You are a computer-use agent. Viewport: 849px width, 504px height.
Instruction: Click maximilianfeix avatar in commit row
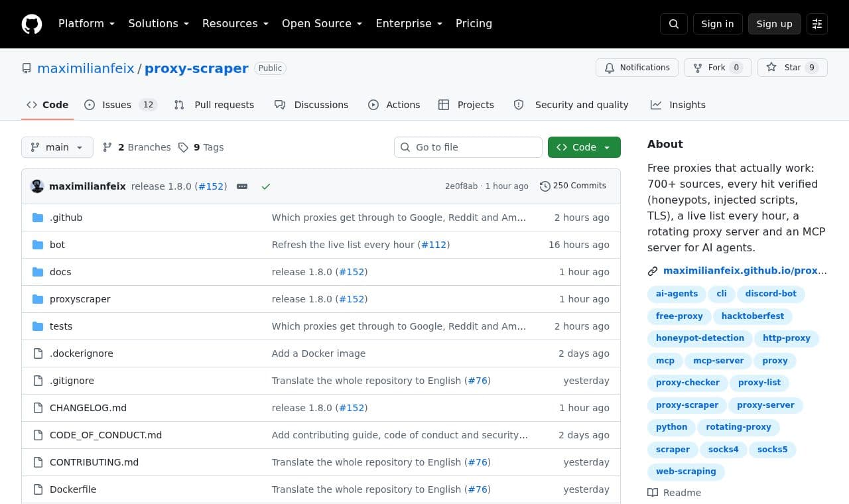[x=37, y=186]
